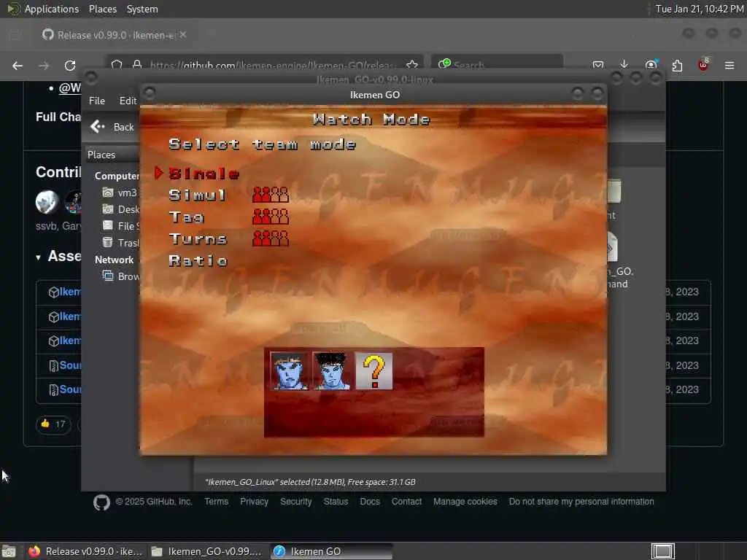Open GitHub Contact link in footer

[x=406, y=502]
